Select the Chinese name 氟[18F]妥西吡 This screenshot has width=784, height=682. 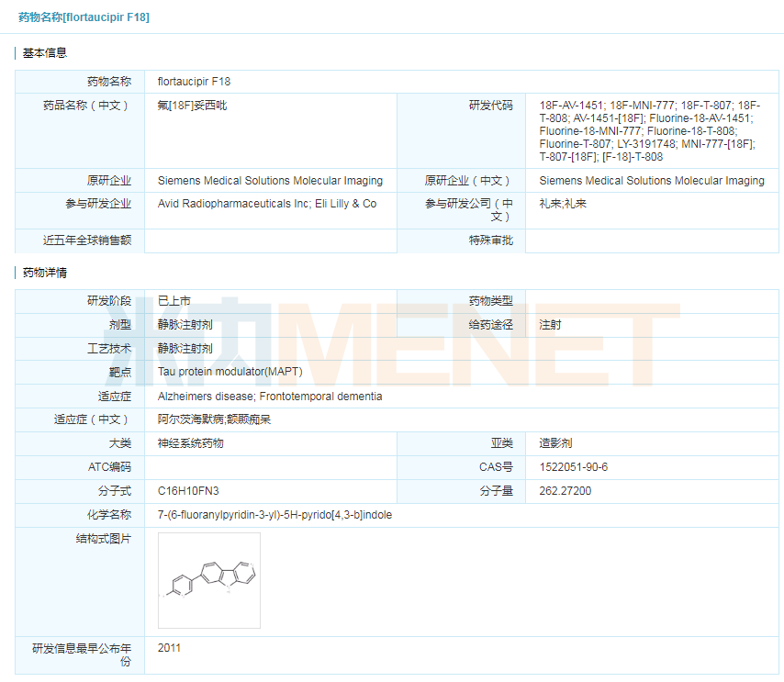[192, 106]
